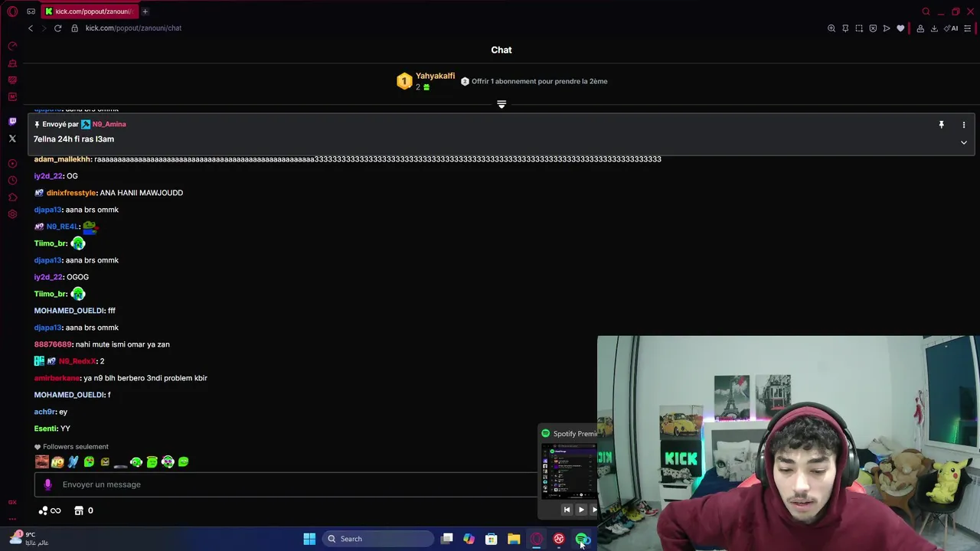This screenshot has height=551, width=980.
Task: Click username adam_mallekhh in chat
Action: point(63,159)
